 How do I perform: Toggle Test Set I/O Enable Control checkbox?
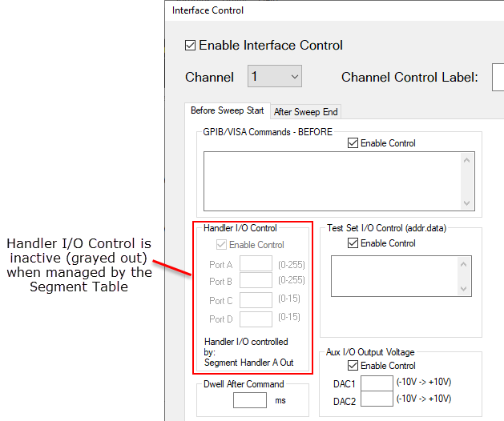(x=353, y=243)
